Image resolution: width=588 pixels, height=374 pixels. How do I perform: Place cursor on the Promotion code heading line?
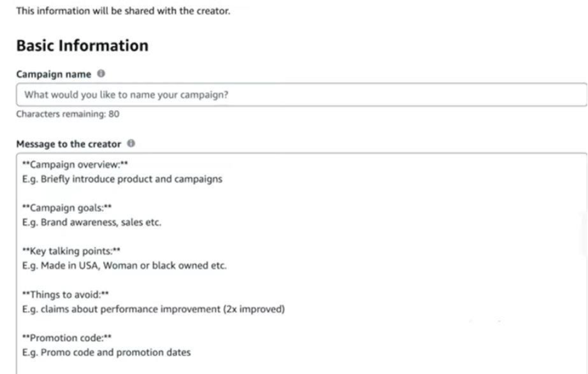point(66,338)
